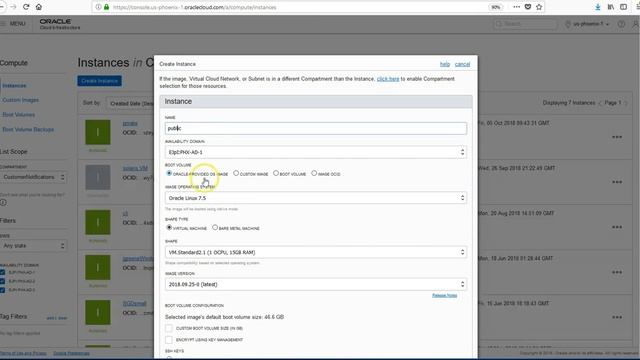Select Boot Volume radio option

click(276, 173)
